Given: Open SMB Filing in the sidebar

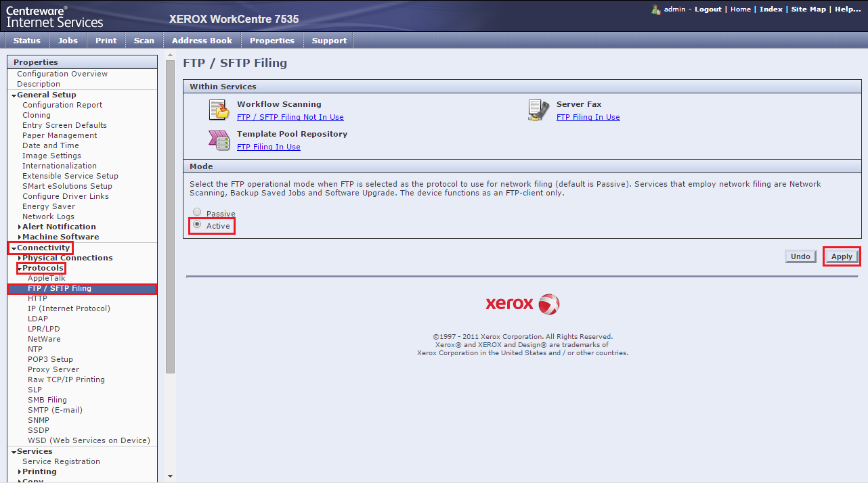Looking at the screenshot, I should tap(47, 400).
